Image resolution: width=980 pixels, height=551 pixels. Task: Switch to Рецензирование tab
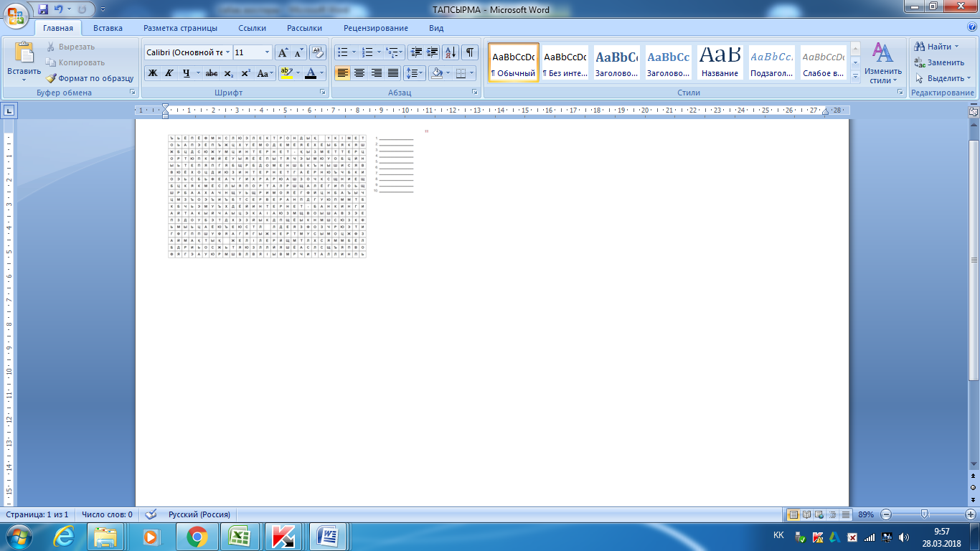(375, 28)
